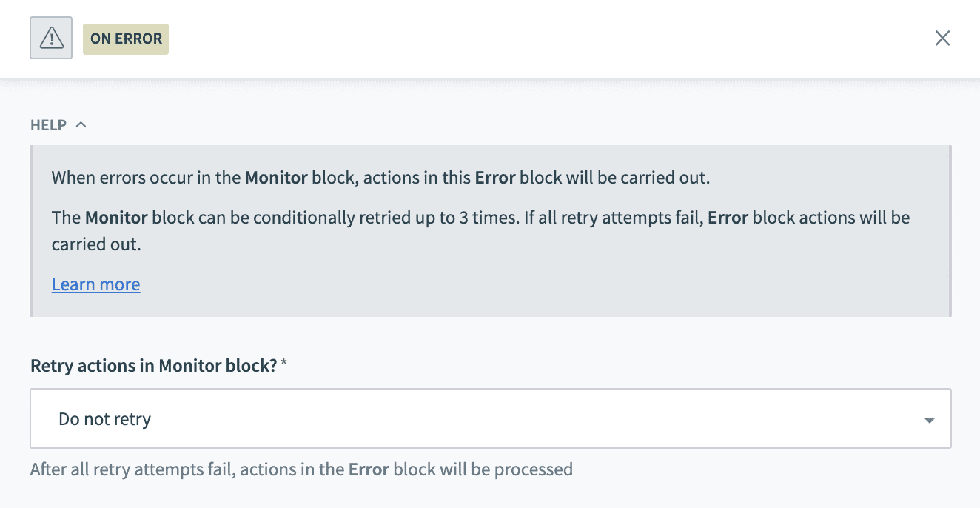Expand retry options via the dropdown arrow

point(929,418)
